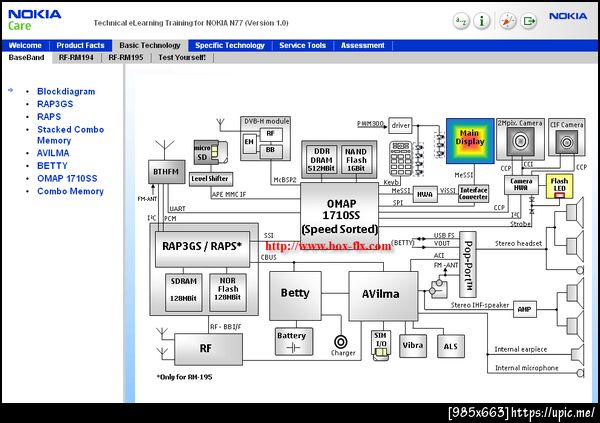Screen dimensions: 600x423
Task: Click the microSD card icon
Action: tap(210, 152)
